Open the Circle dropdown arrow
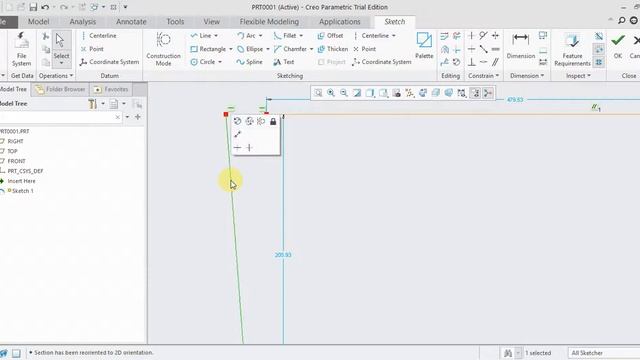This screenshot has height=360, width=640. 220,62
